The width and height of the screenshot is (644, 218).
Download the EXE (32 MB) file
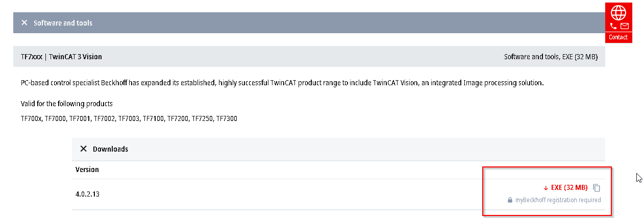tap(569, 188)
